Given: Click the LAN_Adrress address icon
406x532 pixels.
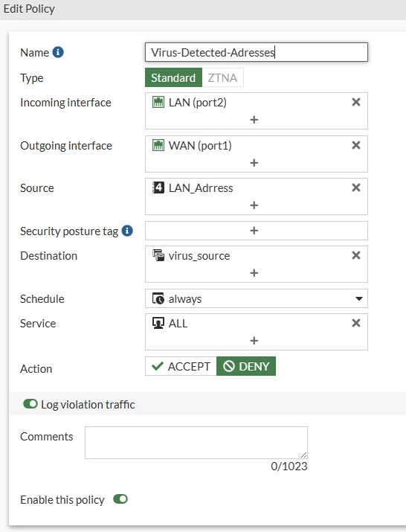Looking at the screenshot, I should pos(158,188).
